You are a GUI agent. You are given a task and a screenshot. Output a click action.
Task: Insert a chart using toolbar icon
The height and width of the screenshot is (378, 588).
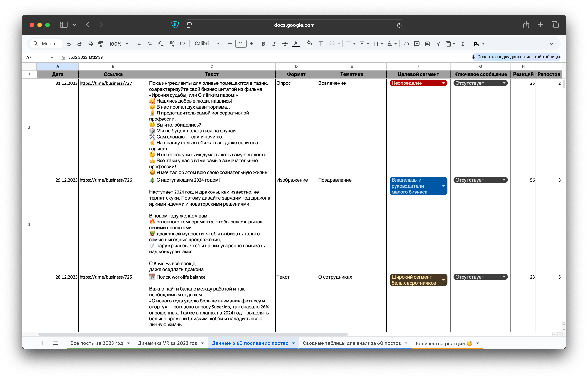(427, 44)
